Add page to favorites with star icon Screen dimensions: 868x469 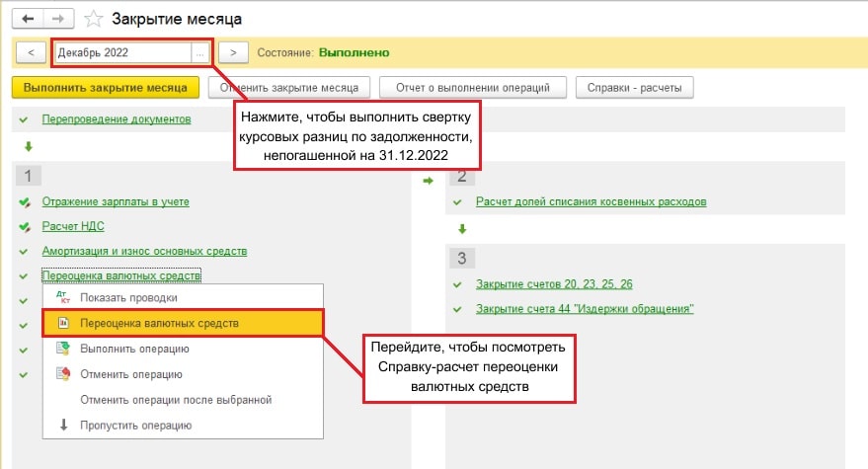click(94, 19)
